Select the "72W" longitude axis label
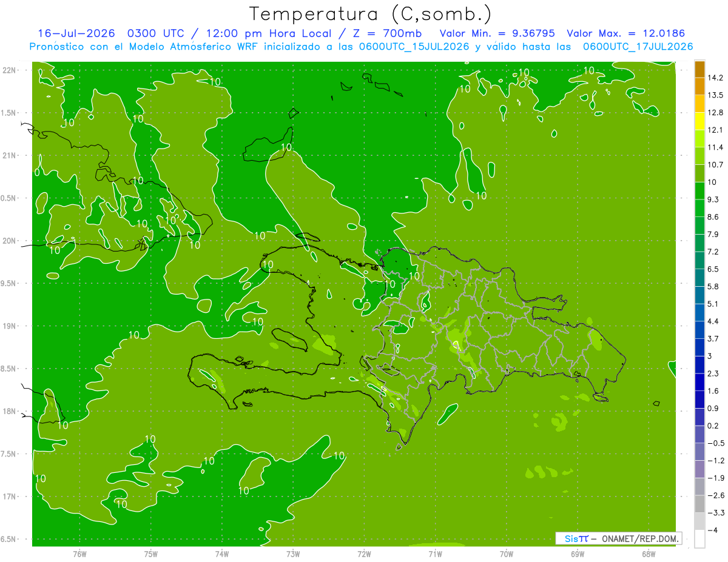The height and width of the screenshot is (562, 728). point(364,554)
